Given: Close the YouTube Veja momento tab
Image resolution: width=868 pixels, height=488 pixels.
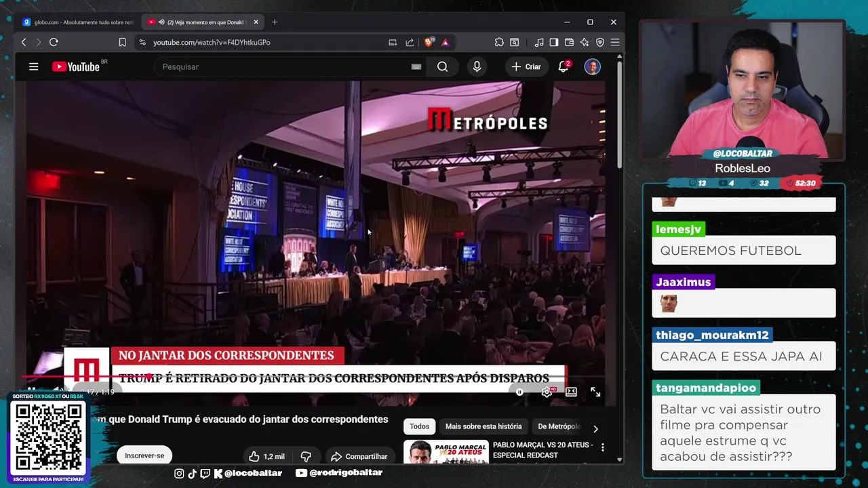Looking at the screenshot, I should pos(256,22).
